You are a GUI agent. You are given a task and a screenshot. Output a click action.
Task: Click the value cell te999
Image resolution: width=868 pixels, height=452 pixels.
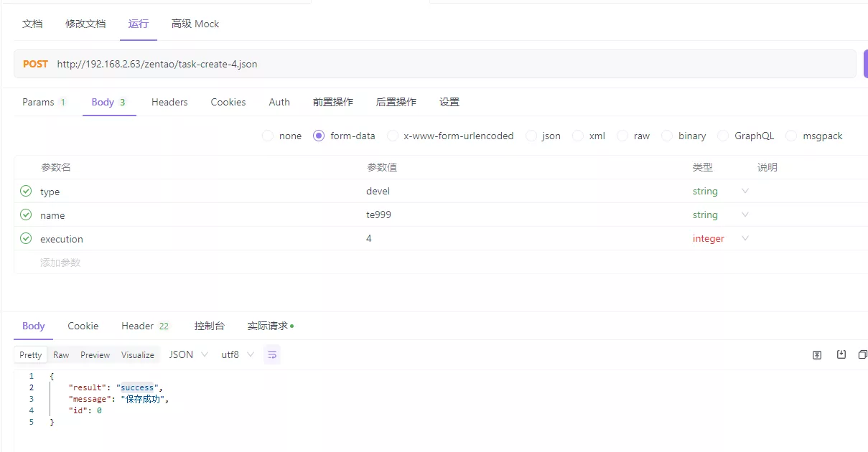point(379,215)
